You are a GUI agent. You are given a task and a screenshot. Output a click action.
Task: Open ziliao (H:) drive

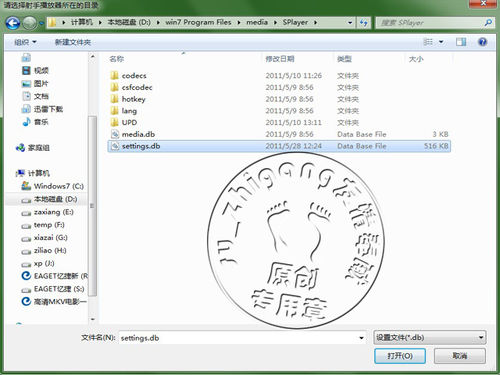44,250
